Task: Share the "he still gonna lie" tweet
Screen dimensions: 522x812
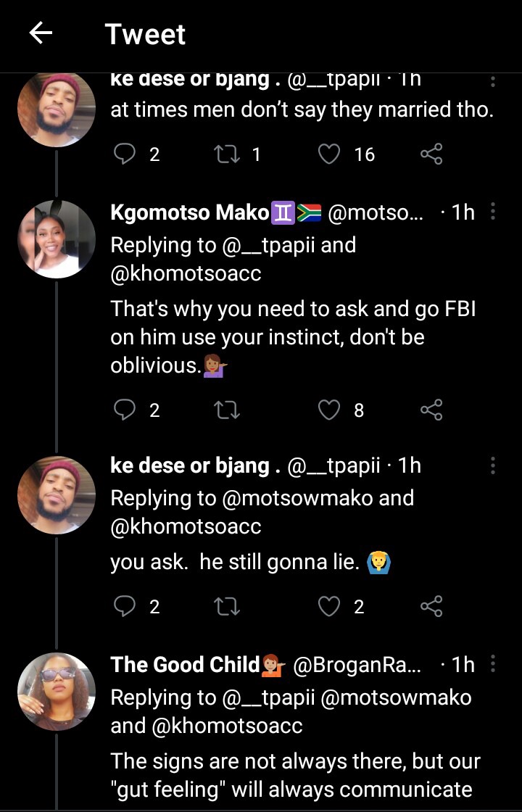Action: click(x=431, y=606)
